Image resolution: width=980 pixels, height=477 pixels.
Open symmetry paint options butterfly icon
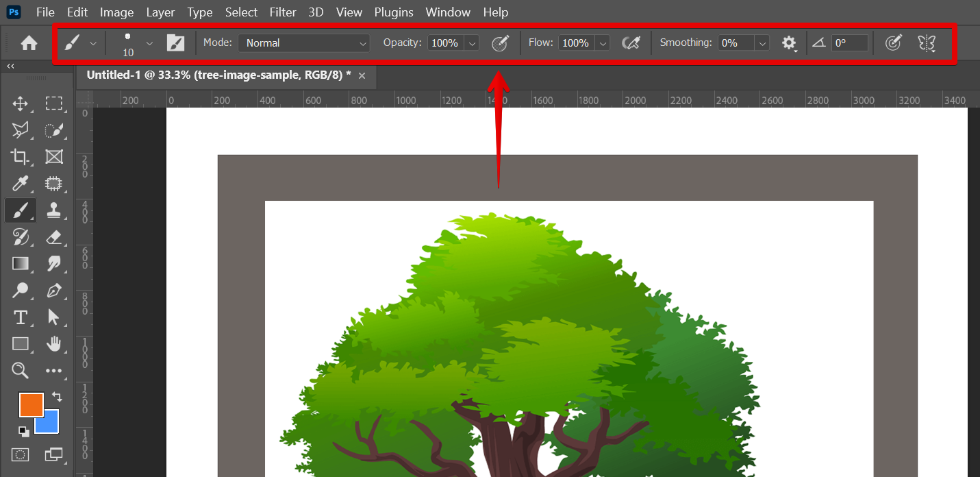pos(927,43)
